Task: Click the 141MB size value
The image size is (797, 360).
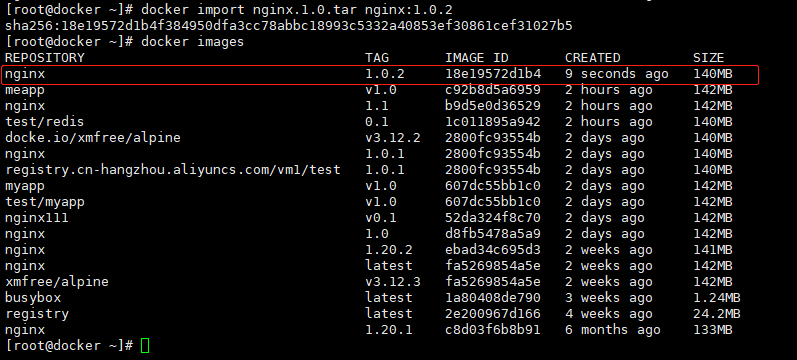Action: coord(713,250)
